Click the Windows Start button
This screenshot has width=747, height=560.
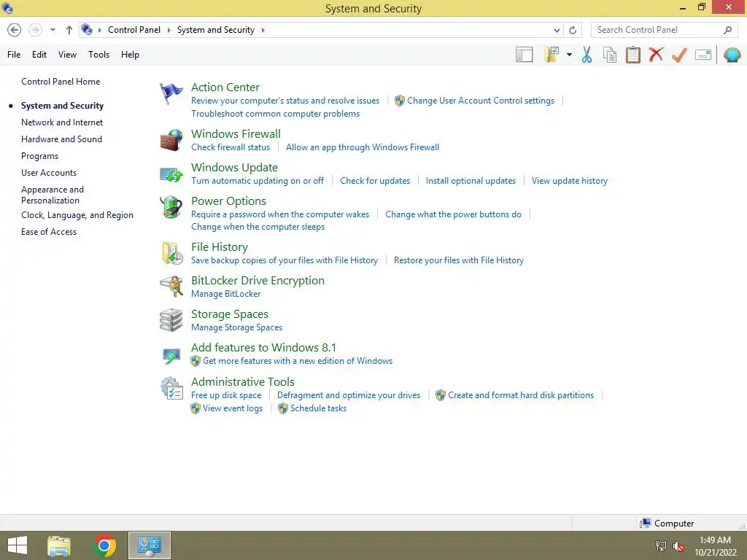point(18,545)
